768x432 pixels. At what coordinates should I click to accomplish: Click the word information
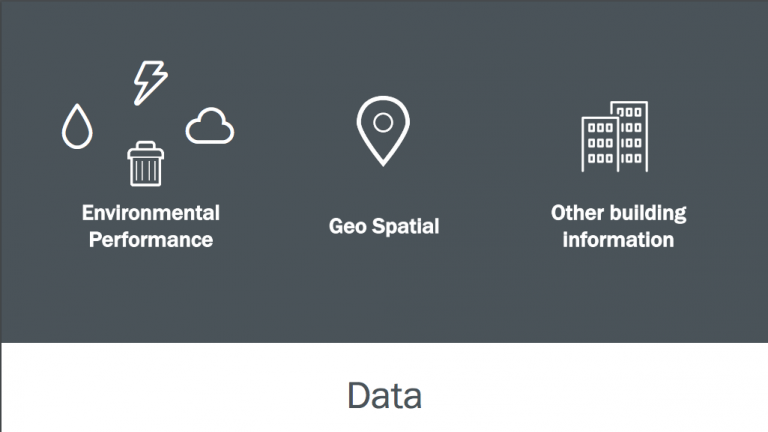click(618, 240)
